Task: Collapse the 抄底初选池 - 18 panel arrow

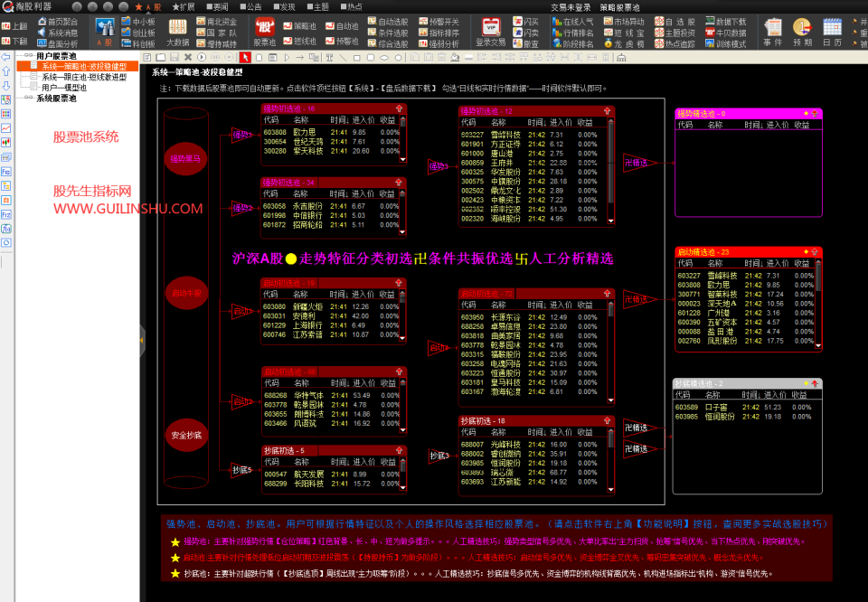Action: [x=608, y=420]
